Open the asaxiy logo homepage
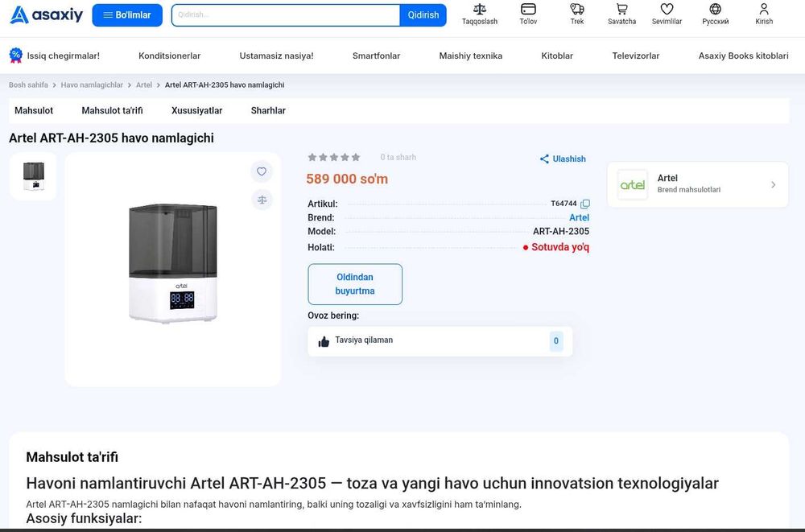Image resolution: width=805 pixels, height=532 pixels. point(46,15)
